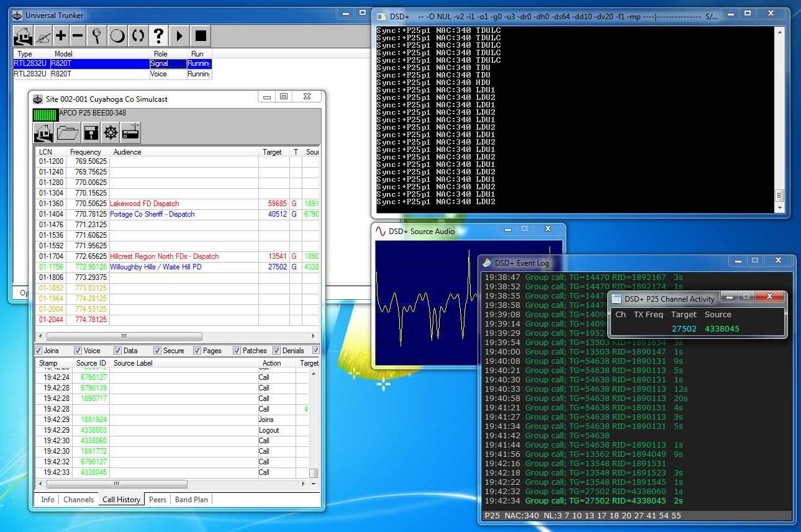This screenshot has width=801, height=532.
Task: Click the plus add-receiver icon
Action: 60,36
